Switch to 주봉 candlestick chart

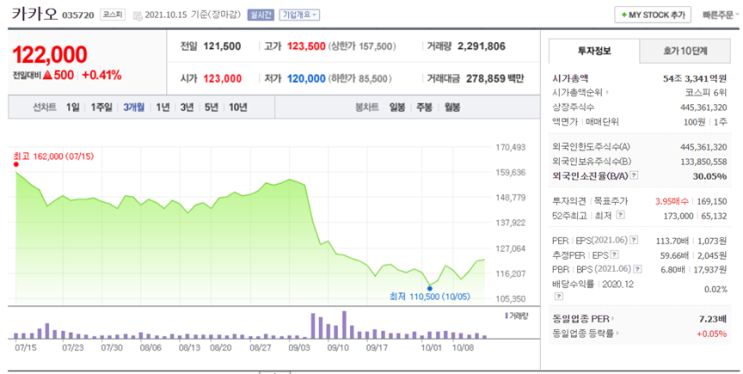pos(424,108)
